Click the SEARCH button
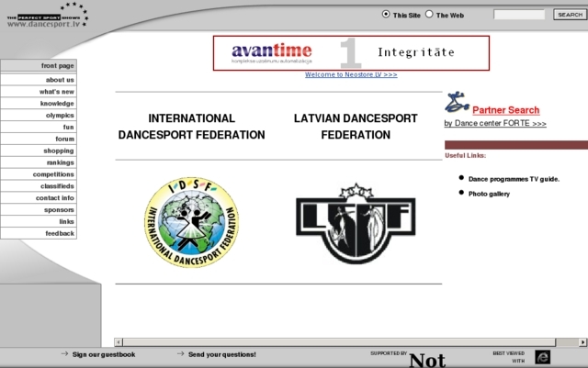 point(570,15)
